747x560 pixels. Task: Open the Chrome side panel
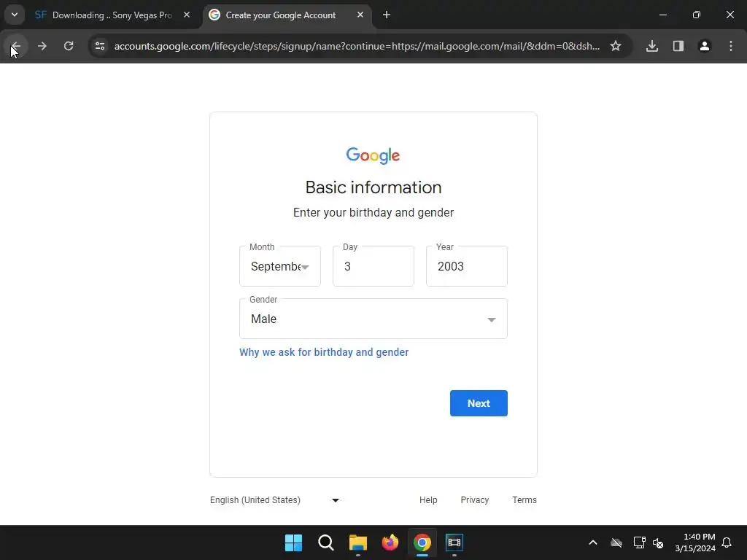point(678,46)
